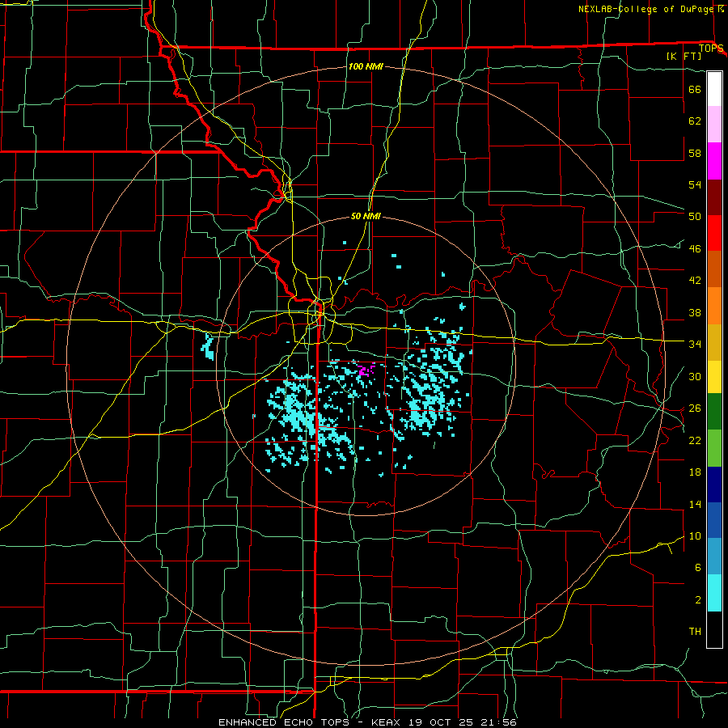Click the 19 OCT 25 date text
Image resolution: width=728 pixels, height=728 pixels.
point(441,722)
